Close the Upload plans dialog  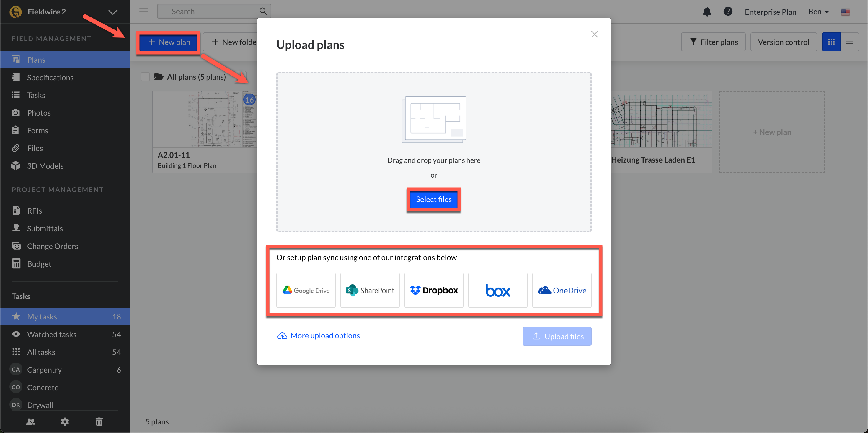pyautogui.click(x=594, y=34)
